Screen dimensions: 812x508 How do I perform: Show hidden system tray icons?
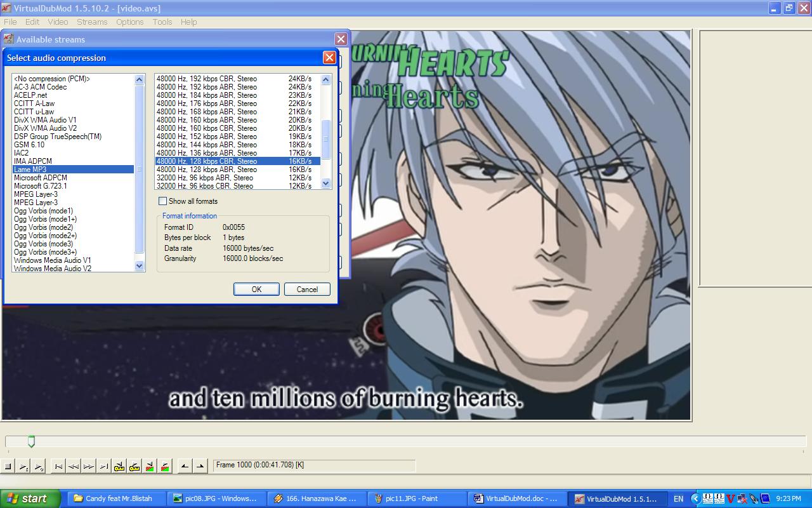tap(695, 498)
